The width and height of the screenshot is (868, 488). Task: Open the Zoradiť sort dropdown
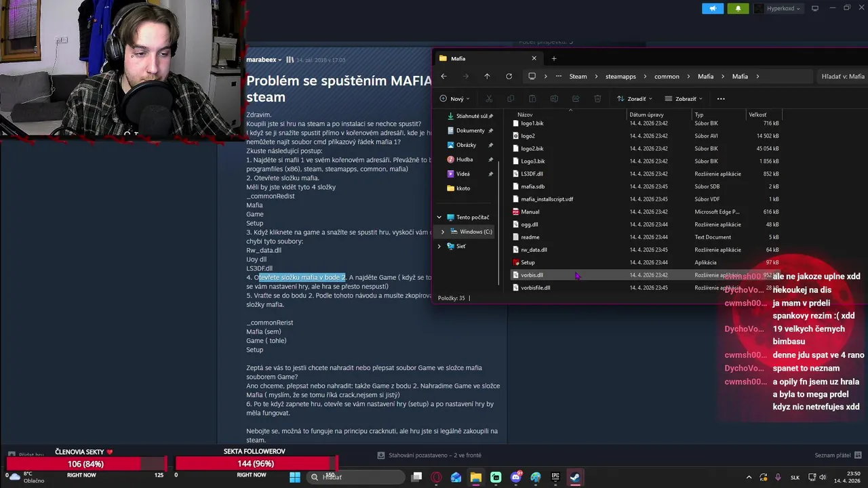click(x=635, y=99)
